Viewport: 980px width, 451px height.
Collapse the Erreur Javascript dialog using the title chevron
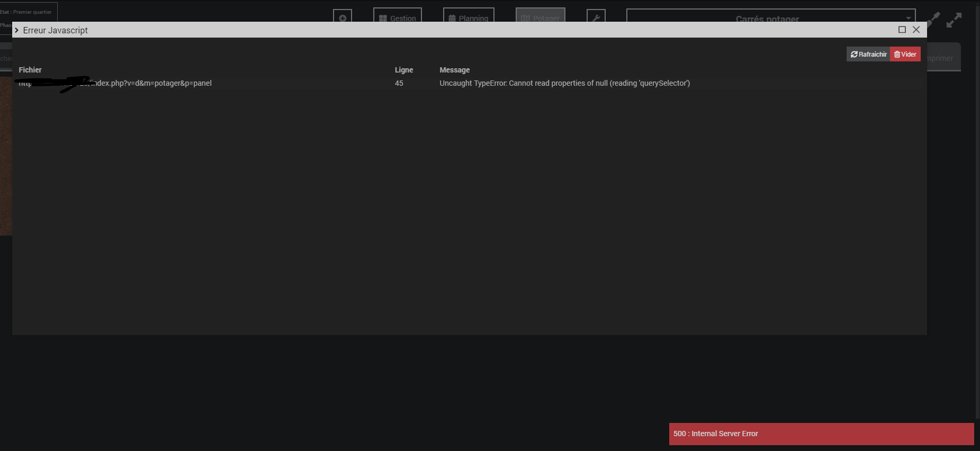click(x=17, y=30)
